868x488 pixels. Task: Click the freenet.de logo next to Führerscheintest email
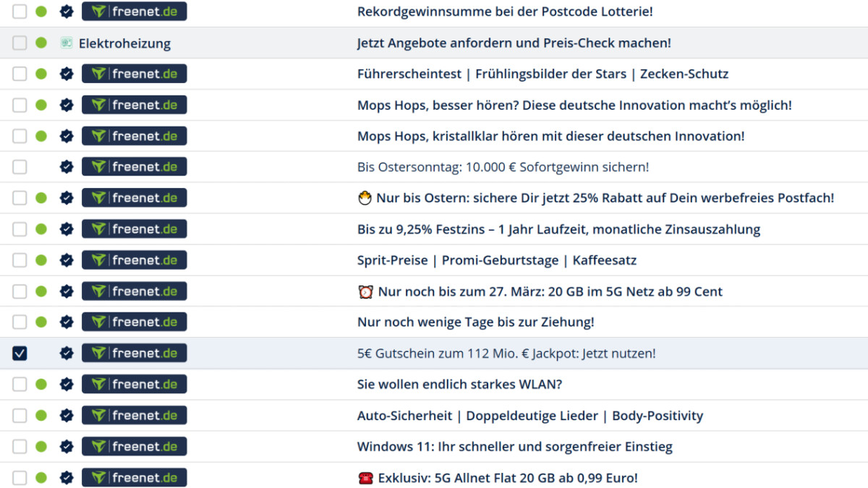[134, 73]
